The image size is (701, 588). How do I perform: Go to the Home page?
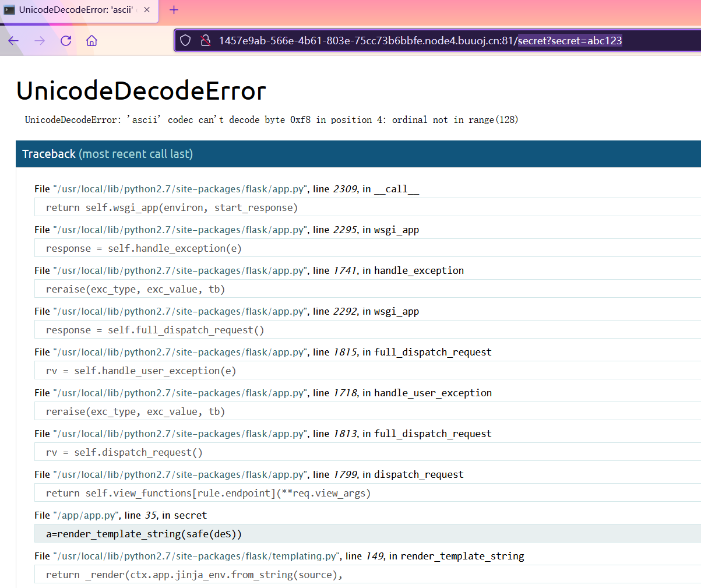click(91, 41)
